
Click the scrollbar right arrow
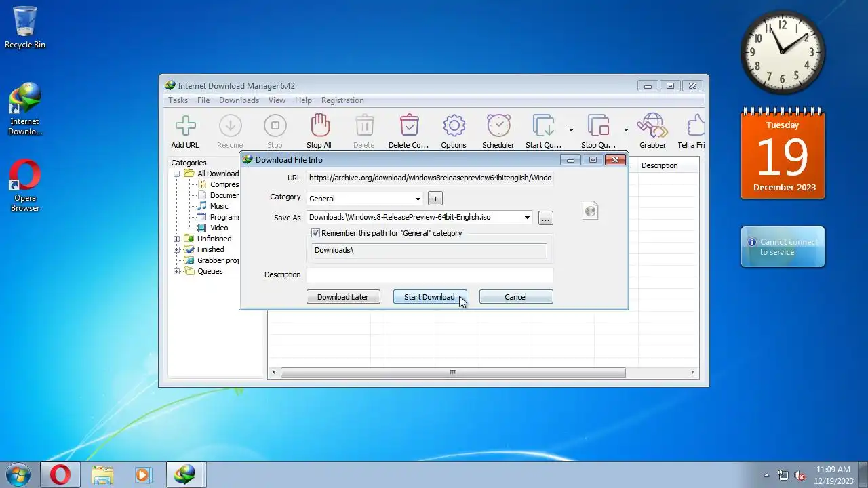pyautogui.click(x=692, y=372)
